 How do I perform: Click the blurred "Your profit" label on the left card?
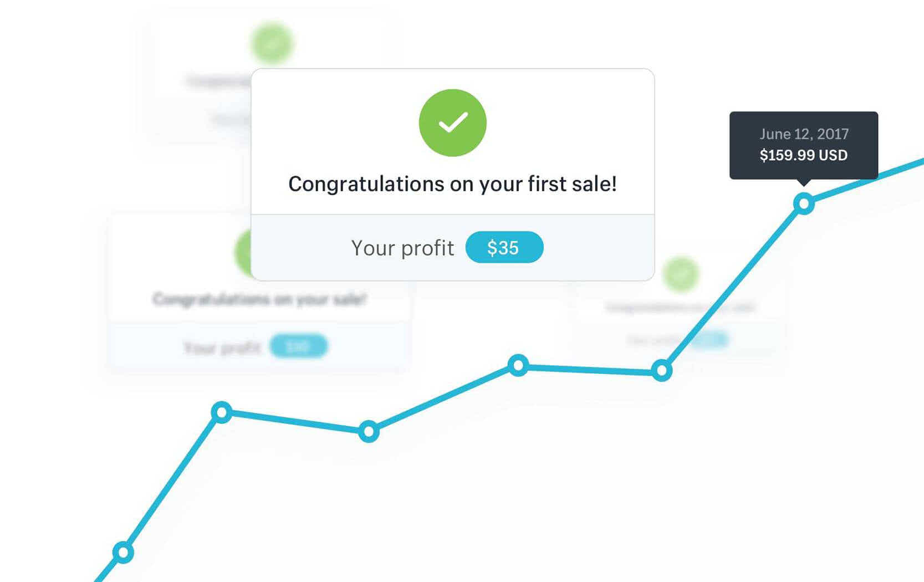[x=222, y=348]
